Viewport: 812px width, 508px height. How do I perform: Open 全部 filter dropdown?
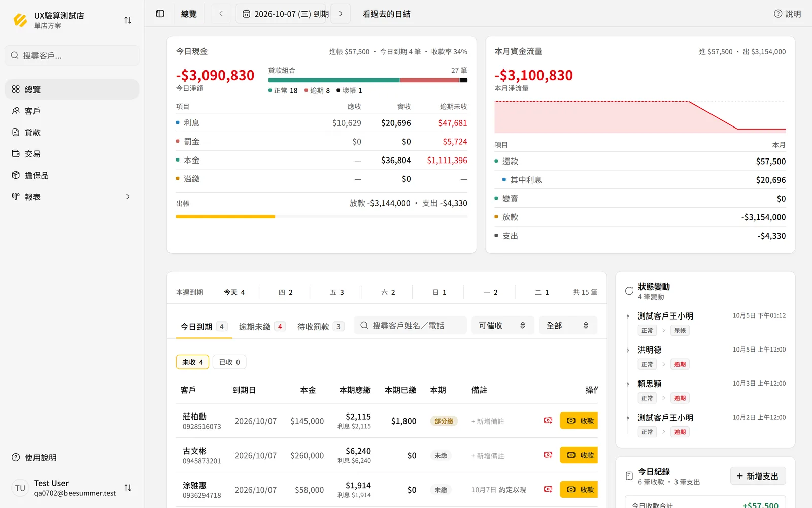tap(568, 325)
